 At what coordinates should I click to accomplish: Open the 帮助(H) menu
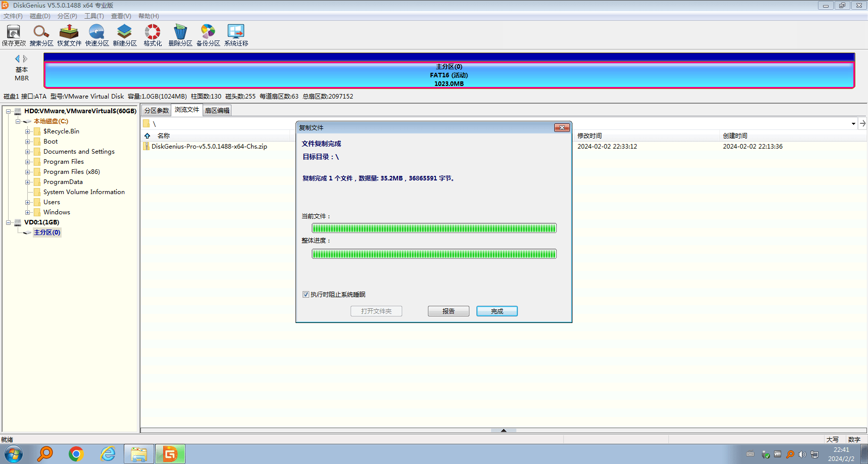(149, 16)
